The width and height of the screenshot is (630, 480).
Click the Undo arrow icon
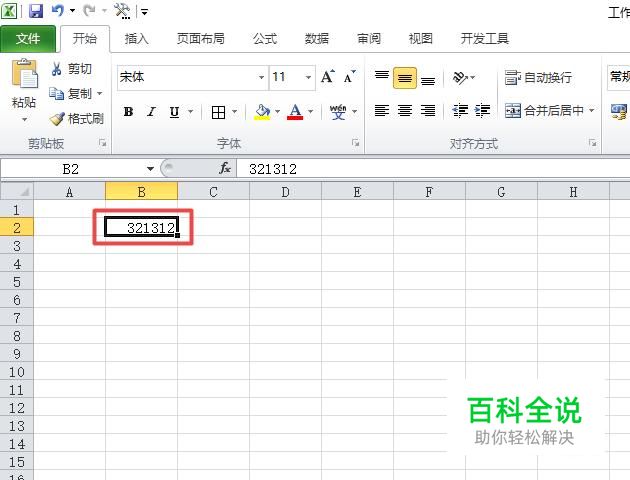point(57,11)
